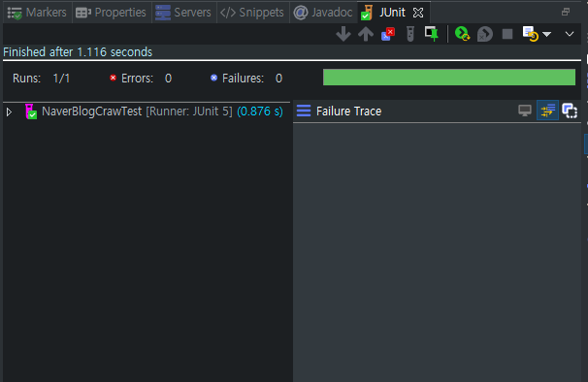
Task: Select NaverBlogCrawTest test result row
Action: tap(147, 111)
